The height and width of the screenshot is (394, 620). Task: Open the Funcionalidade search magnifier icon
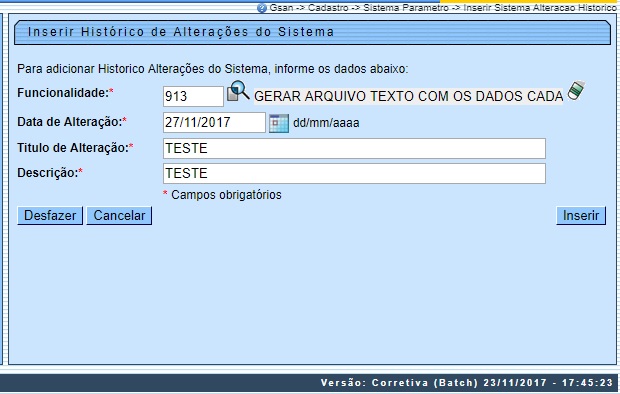point(238,91)
